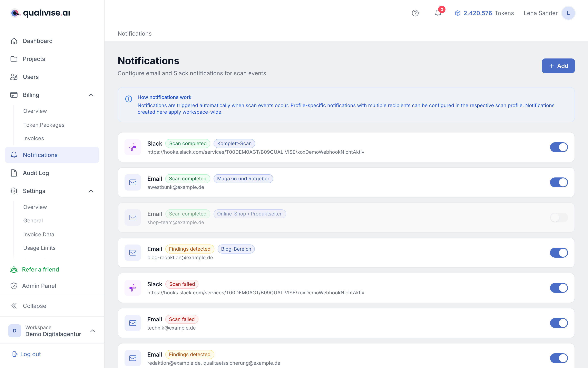
Task: Enable the shop-team@example.de notification toggle
Action: pos(559,218)
